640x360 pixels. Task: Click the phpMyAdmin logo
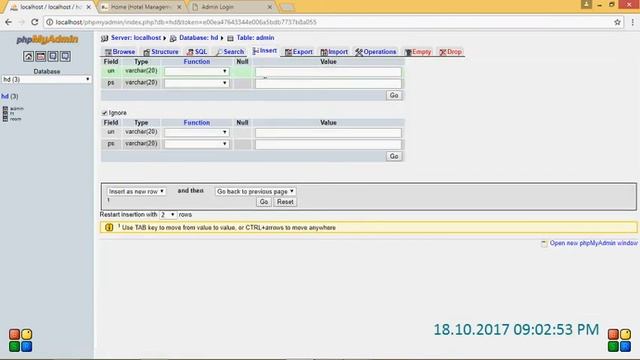click(47, 40)
